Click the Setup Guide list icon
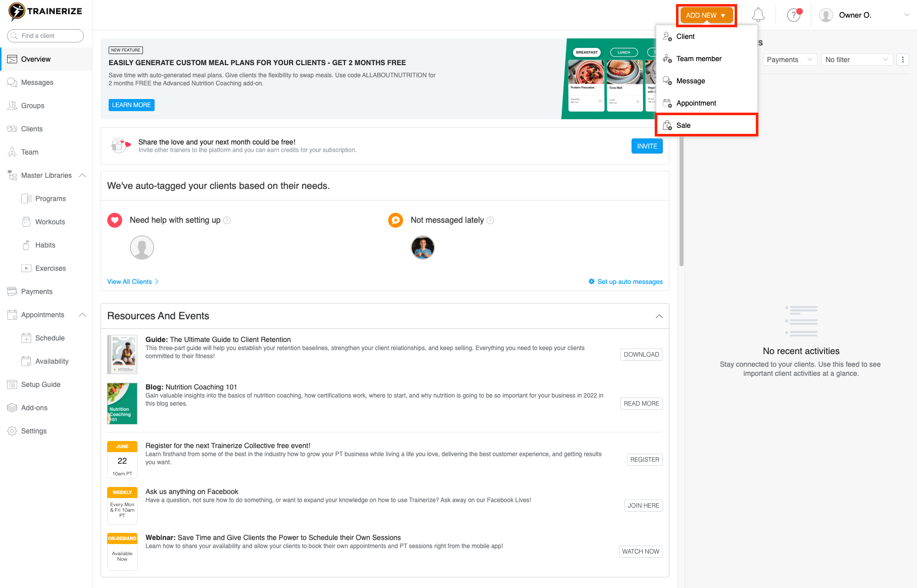The width and height of the screenshot is (917, 588). pos(12,384)
